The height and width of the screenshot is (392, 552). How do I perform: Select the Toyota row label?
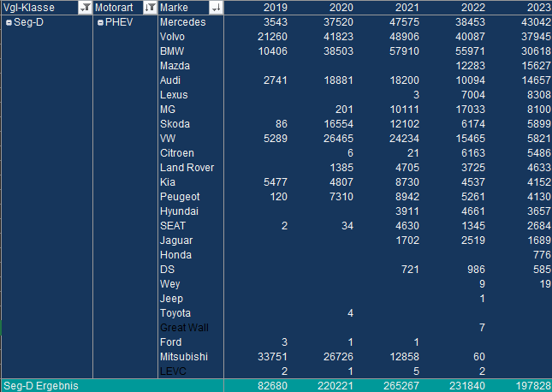175,313
